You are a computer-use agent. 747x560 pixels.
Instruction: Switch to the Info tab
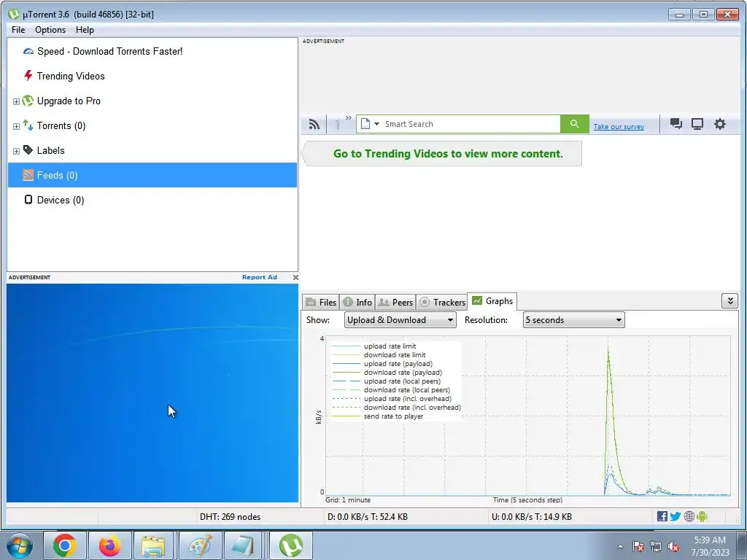(x=357, y=302)
